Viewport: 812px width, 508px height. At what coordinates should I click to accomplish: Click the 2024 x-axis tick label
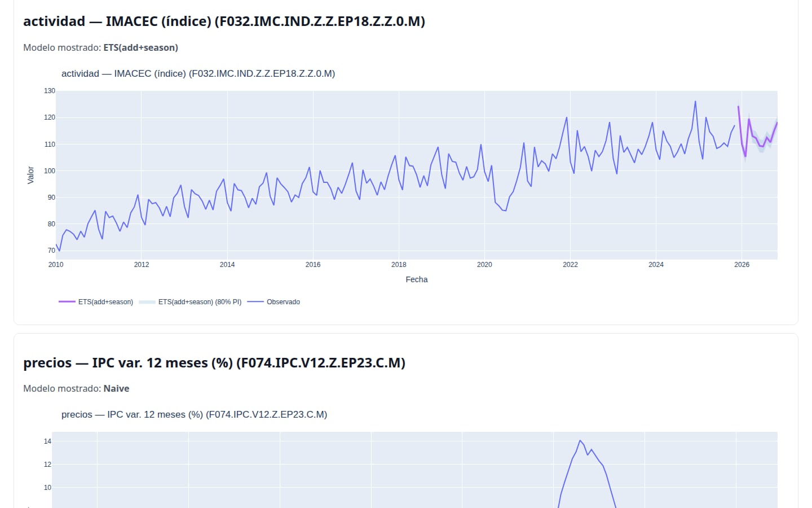[656, 265]
